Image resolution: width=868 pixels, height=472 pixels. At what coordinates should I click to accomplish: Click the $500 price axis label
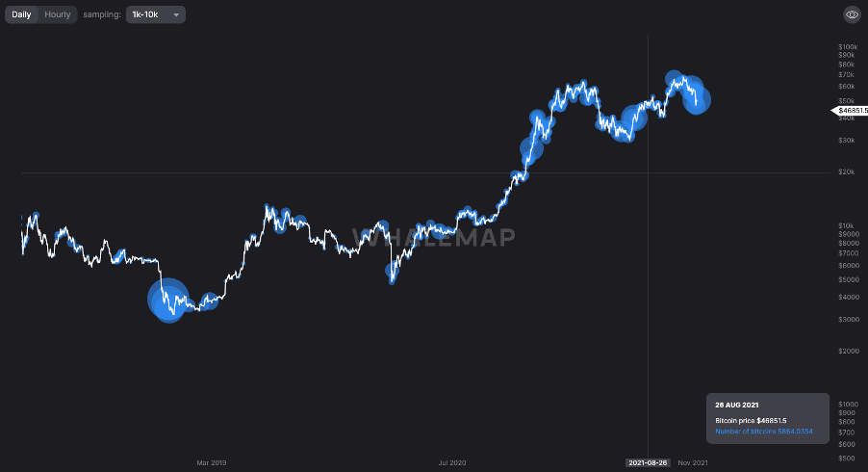(x=847, y=457)
